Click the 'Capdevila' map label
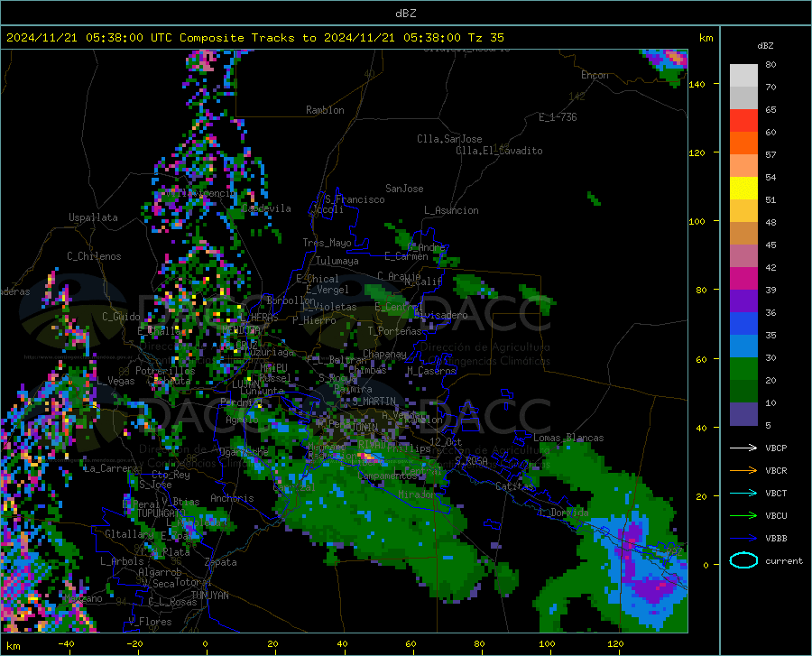Screen dimensions: 812x656 [x=266, y=208]
